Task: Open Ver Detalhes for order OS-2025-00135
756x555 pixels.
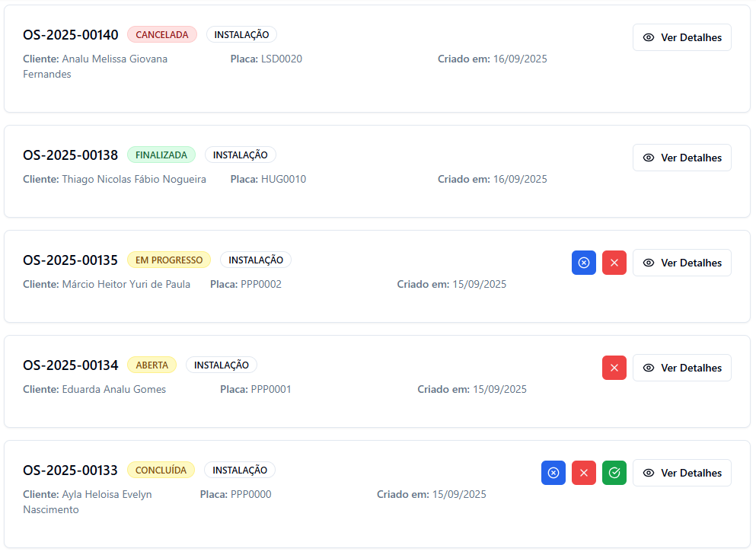Action: click(681, 263)
